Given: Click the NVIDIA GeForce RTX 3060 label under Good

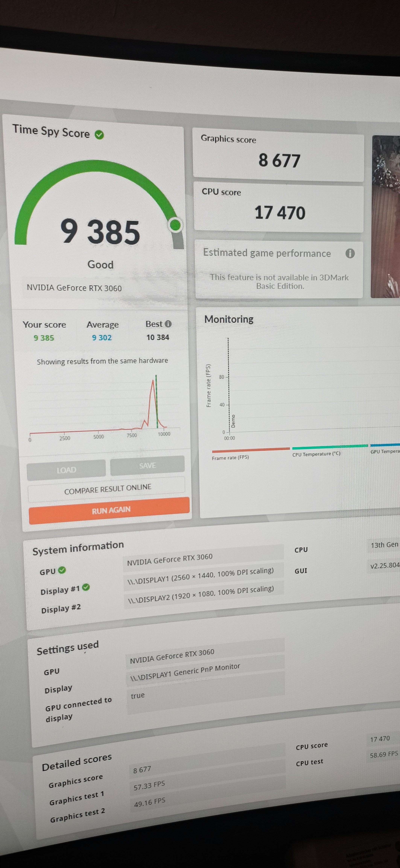Looking at the screenshot, I should [x=74, y=288].
